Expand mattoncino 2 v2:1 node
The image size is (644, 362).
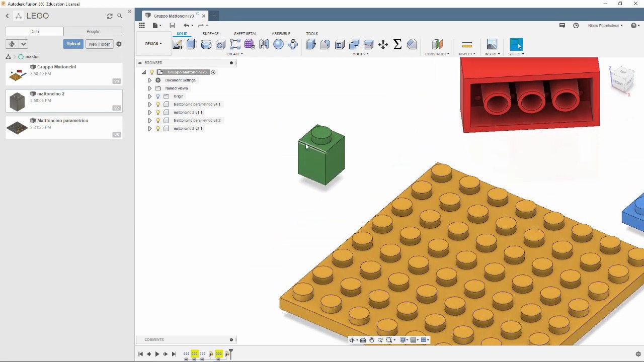(149, 128)
